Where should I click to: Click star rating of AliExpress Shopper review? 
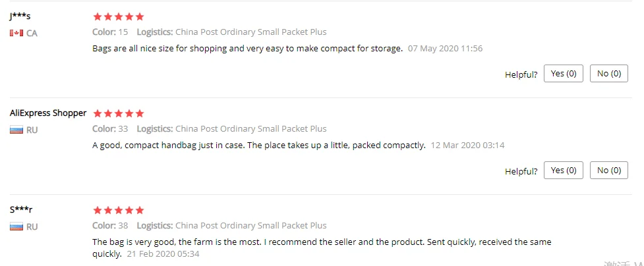click(x=118, y=113)
